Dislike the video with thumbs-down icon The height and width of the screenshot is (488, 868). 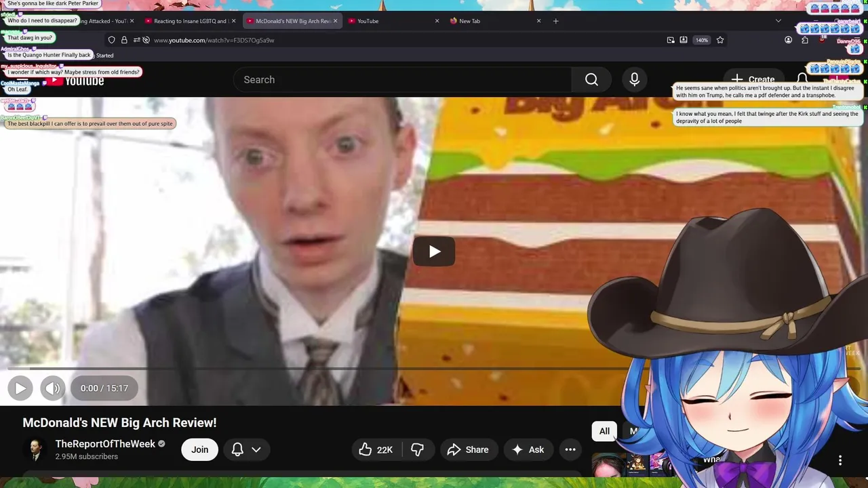(x=418, y=449)
